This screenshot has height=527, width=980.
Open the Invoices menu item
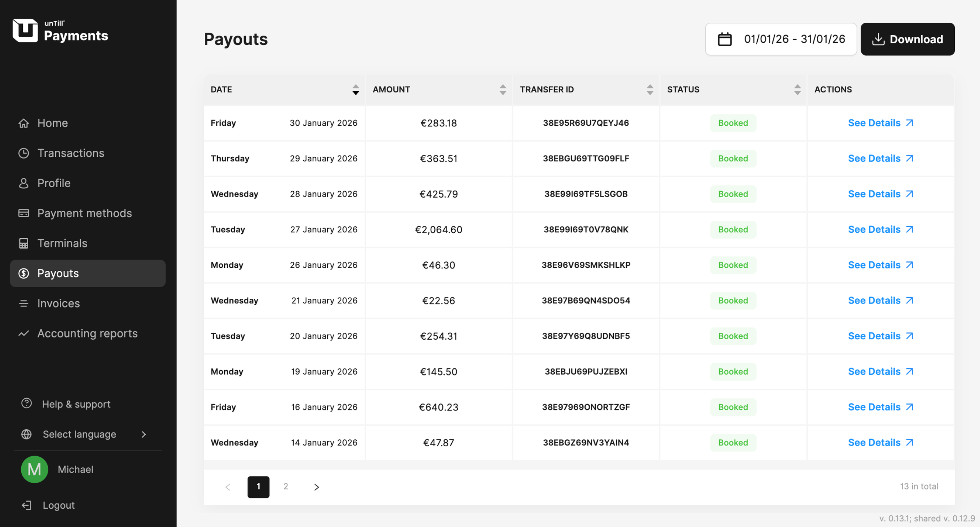pos(59,303)
